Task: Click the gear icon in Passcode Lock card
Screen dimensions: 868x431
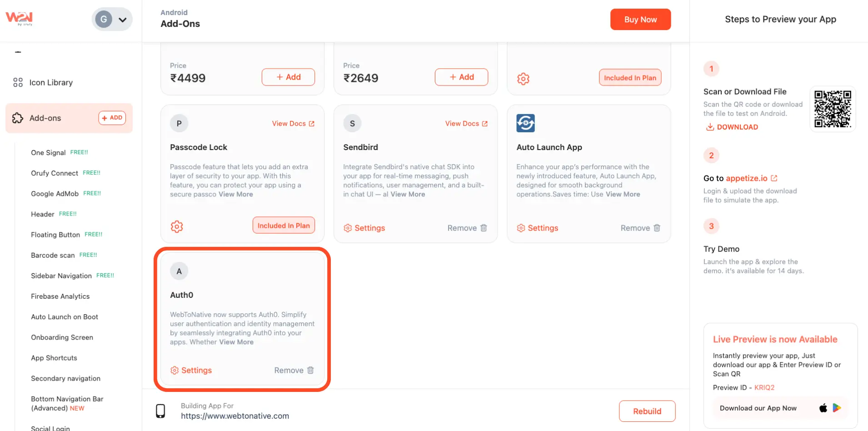Action: tap(177, 226)
